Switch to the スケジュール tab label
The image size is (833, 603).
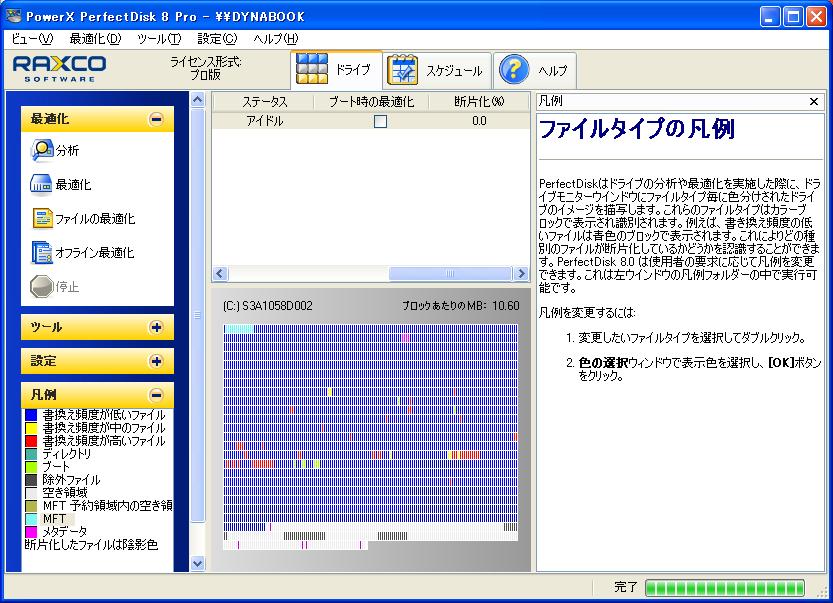[x=454, y=71]
